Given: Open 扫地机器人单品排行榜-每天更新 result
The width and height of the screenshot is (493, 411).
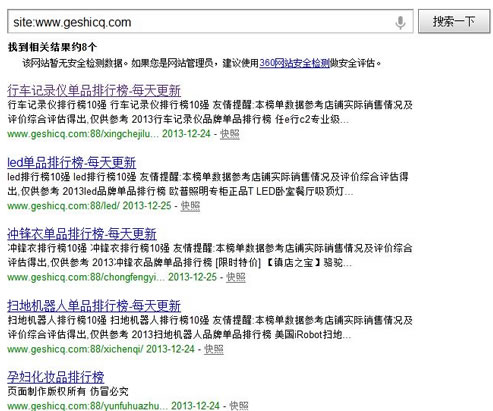Looking at the screenshot, I should [94, 306].
